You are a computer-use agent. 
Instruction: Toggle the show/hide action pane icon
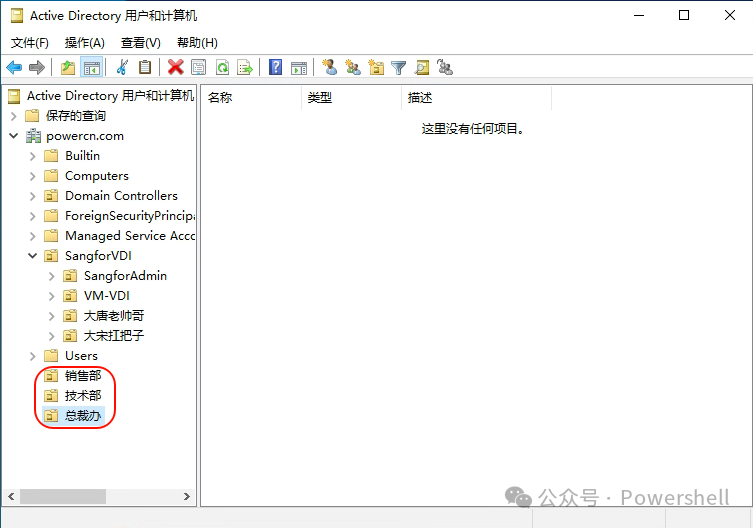click(x=299, y=67)
